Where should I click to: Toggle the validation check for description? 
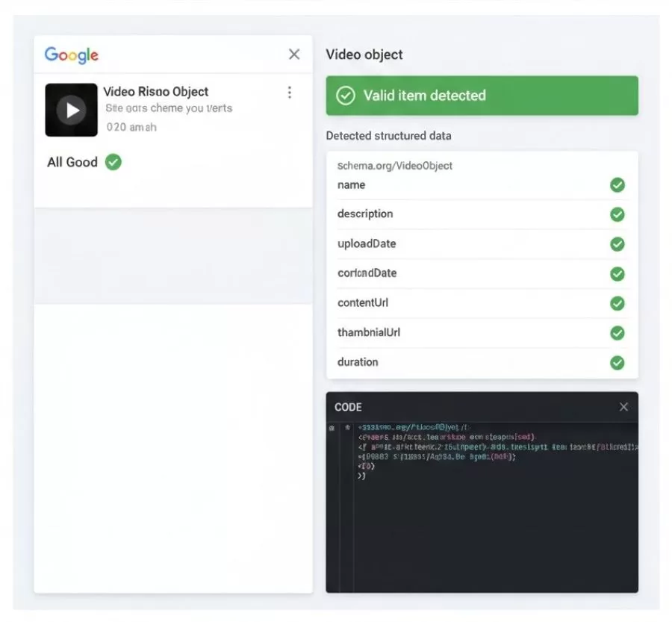pos(617,214)
